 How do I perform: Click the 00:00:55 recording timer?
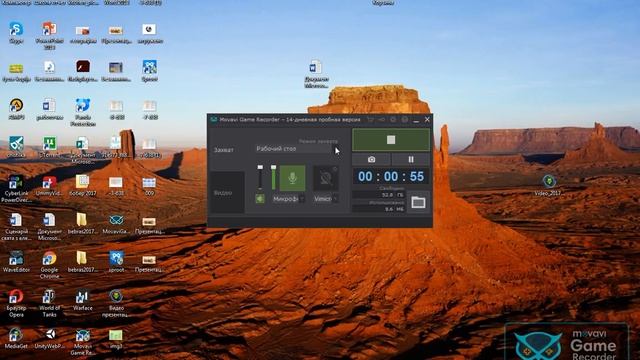pos(391,176)
